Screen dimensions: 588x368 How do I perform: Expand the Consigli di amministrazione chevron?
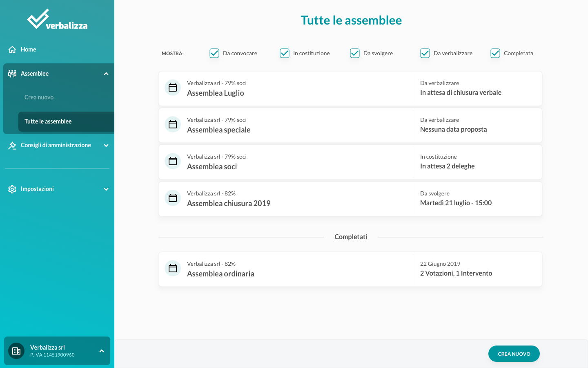click(106, 146)
